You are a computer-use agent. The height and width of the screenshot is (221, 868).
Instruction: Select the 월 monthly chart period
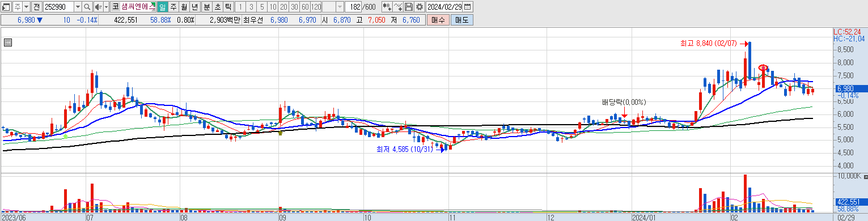(184, 7)
